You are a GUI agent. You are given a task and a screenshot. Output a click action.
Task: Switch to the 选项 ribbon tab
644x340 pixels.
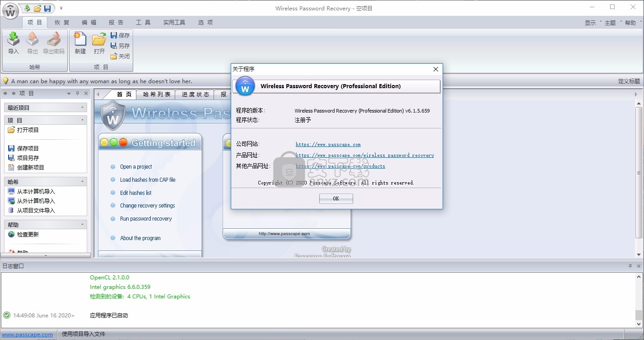(205, 22)
